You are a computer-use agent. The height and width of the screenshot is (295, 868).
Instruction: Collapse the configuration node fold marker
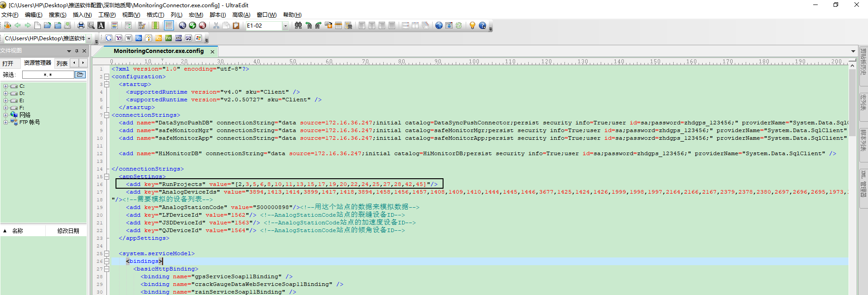(x=106, y=77)
